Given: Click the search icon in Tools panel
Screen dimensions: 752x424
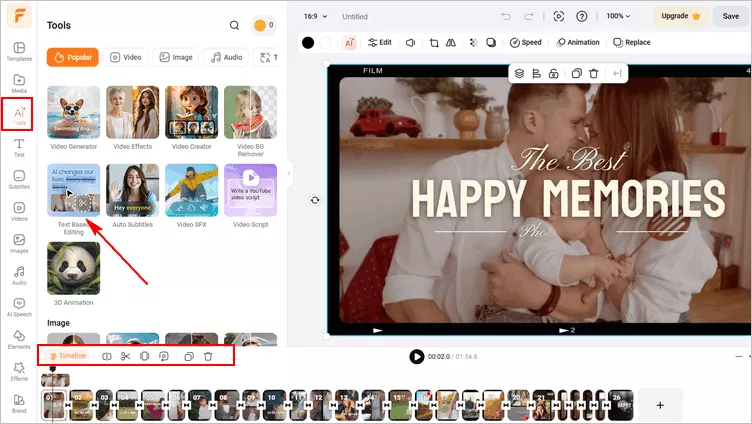Looking at the screenshot, I should pos(234,25).
